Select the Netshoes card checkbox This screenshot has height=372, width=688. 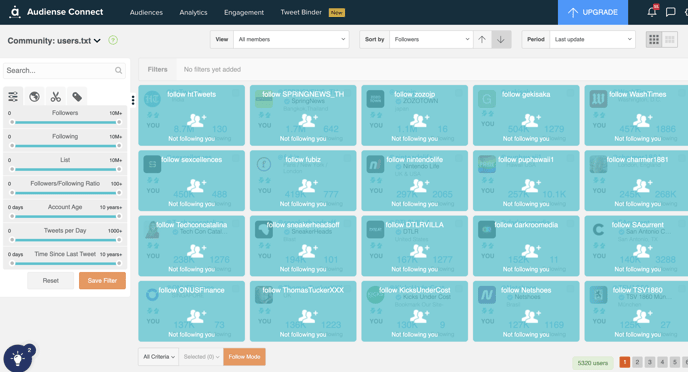tap(570, 289)
